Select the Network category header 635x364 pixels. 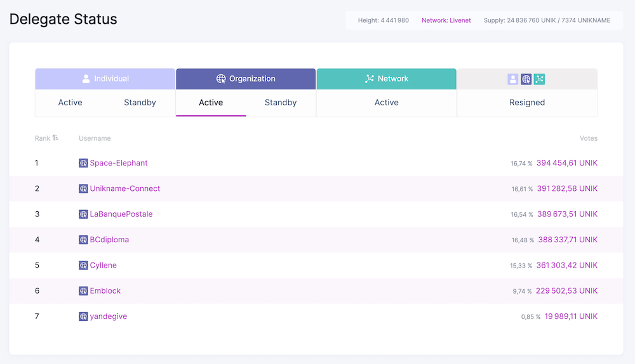[386, 79]
